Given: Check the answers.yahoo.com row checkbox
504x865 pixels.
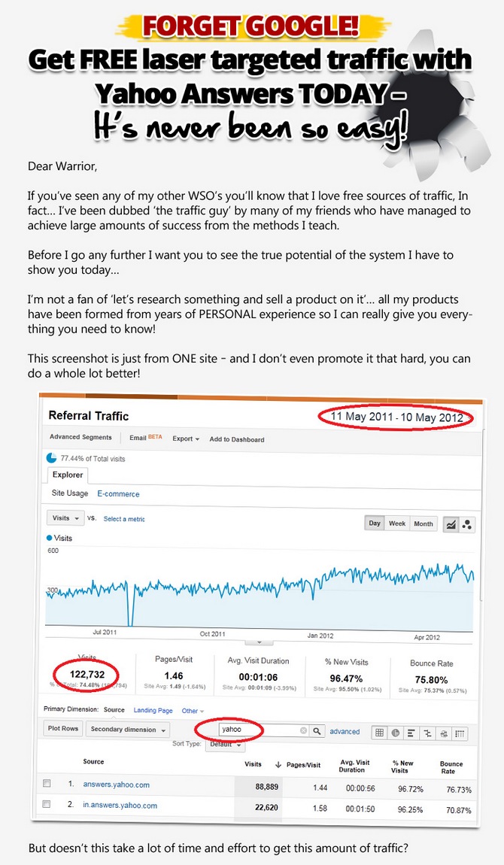Looking at the screenshot, I should tap(47, 784).
